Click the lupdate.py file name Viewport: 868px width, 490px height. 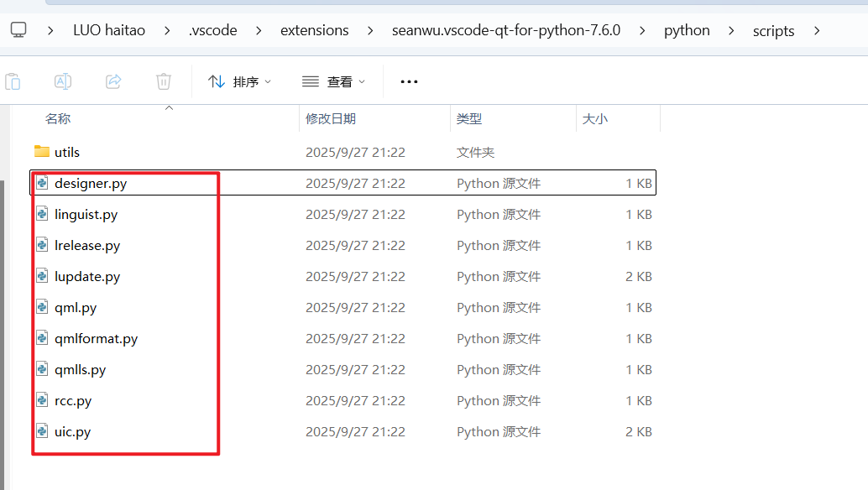87,277
